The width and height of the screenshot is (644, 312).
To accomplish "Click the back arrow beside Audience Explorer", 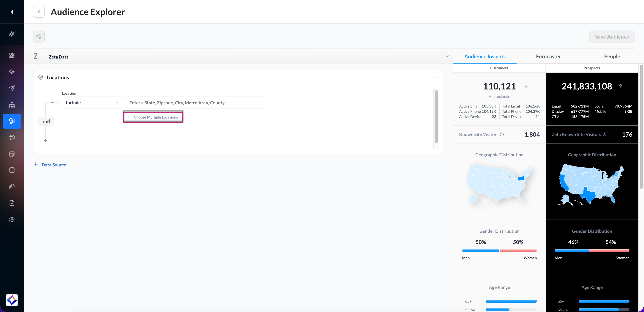I will pos(39,12).
